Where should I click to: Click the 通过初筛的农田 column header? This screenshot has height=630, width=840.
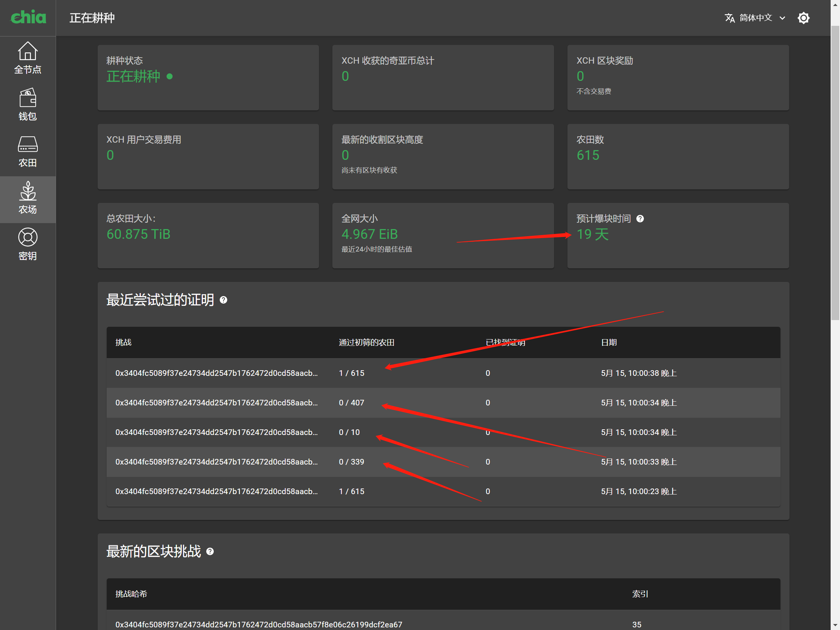366,343
